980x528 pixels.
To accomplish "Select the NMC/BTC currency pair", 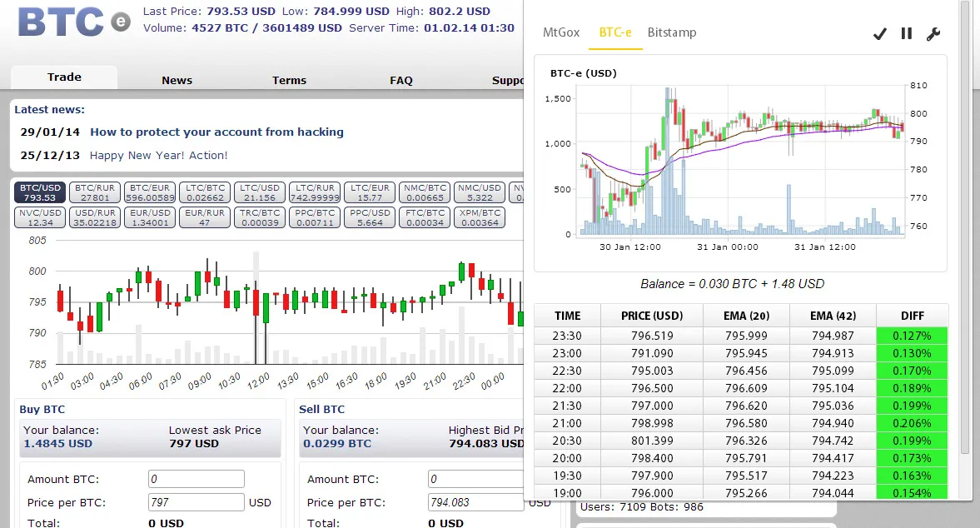I will click(x=425, y=192).
